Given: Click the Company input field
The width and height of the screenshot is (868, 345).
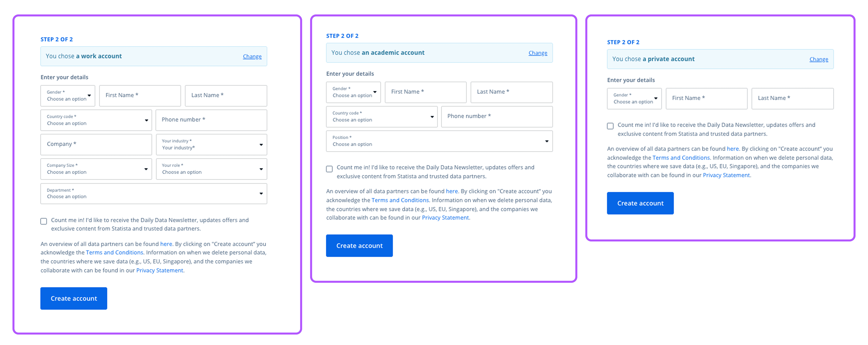Looking at the screenshot, I should point(96,144).
